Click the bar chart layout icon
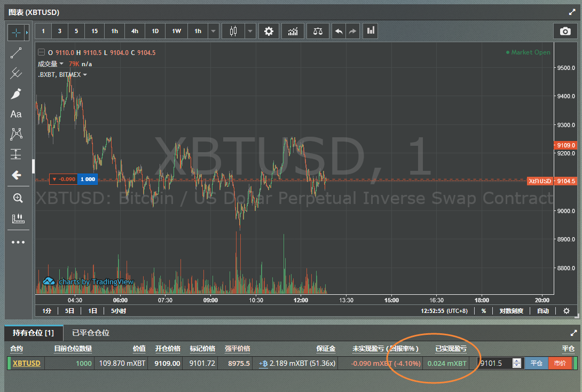The height and width of the screenshot is (392, 582). 371,31
